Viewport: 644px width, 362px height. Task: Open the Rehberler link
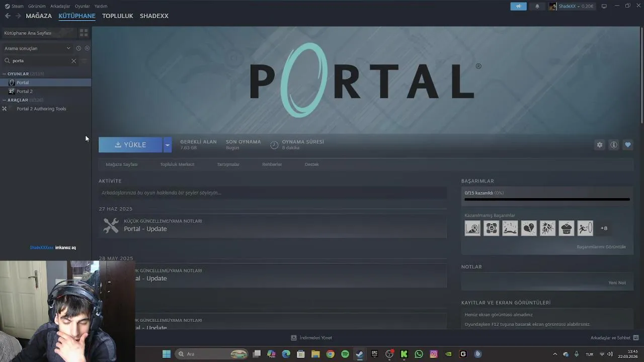[272, 164]
